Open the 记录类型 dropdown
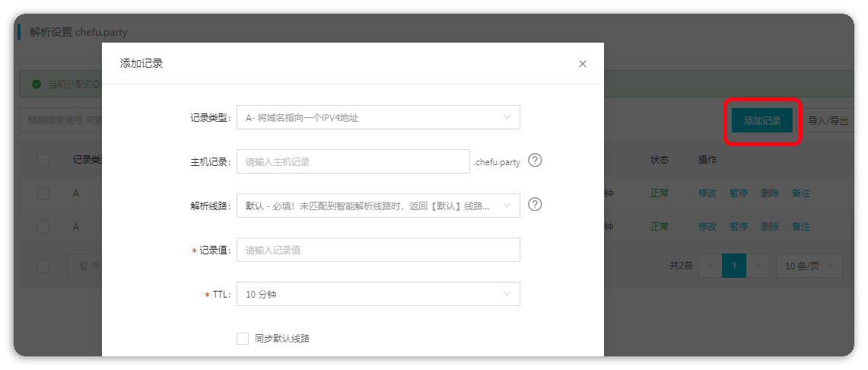This screenshot has width=868, height=370. point(378,117)
